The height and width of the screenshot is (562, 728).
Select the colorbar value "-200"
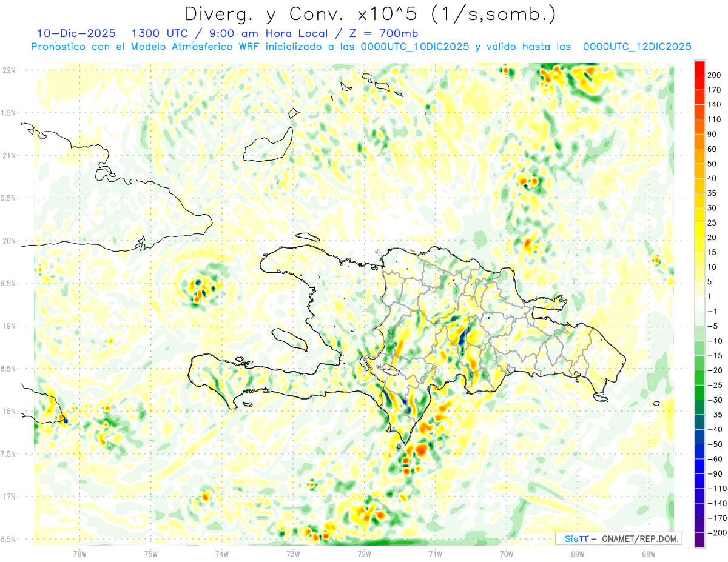pos(716,532)
